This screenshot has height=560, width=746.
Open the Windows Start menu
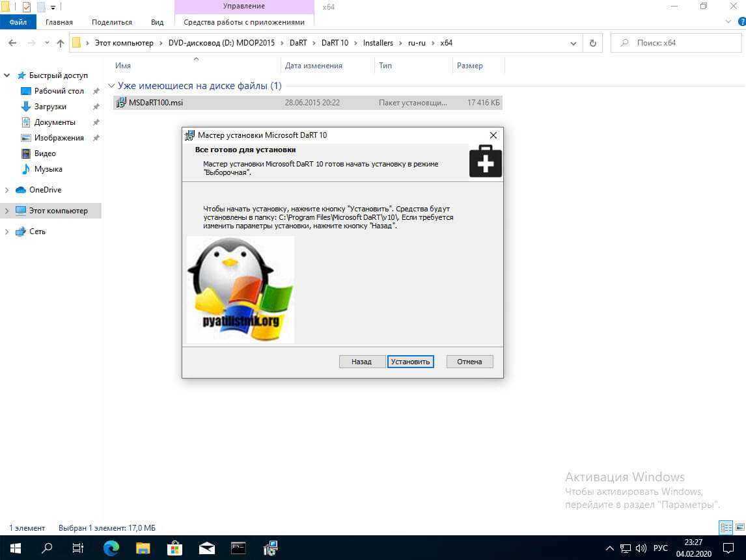click(15, 548)
